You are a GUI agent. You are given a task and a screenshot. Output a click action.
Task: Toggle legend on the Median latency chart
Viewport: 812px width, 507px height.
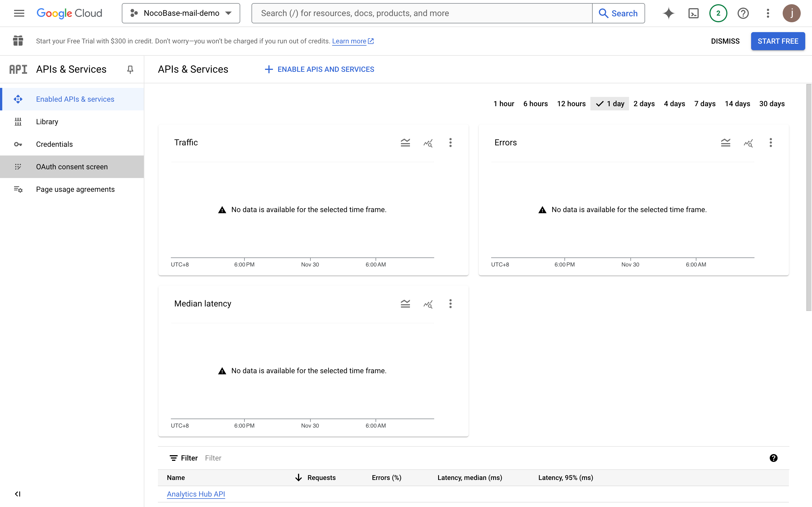click(x=405, y=304)
